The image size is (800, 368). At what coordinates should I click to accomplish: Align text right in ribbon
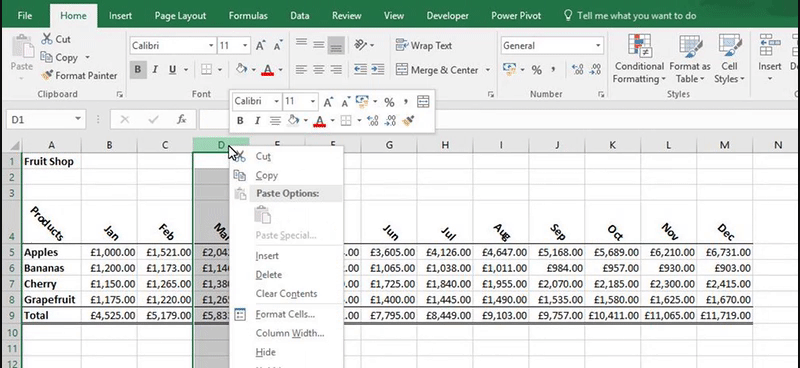point(336,69)
